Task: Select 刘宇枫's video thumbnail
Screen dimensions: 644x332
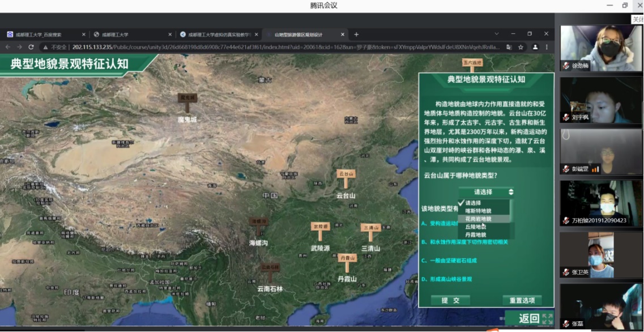Action: [602, 100]
